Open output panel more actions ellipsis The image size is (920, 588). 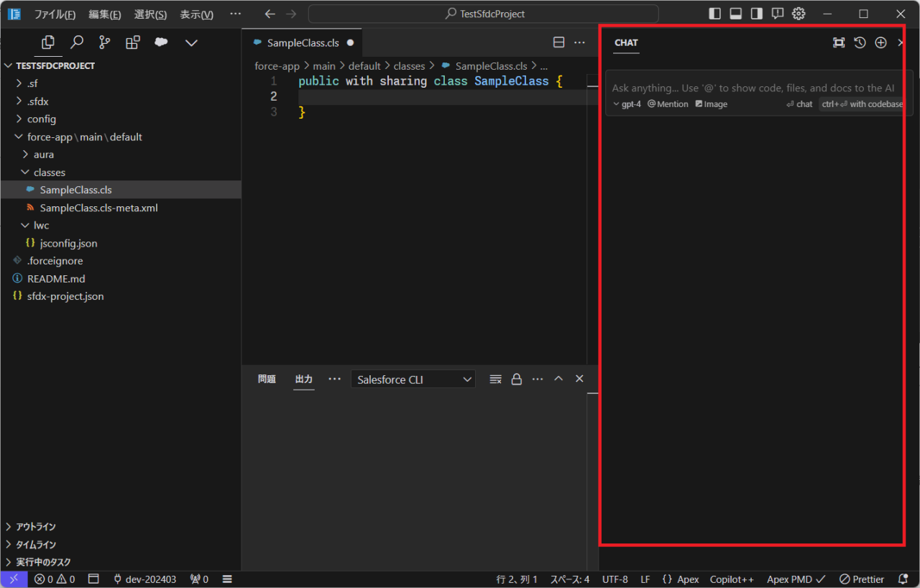pyautogui.click(x=538, y=379)
